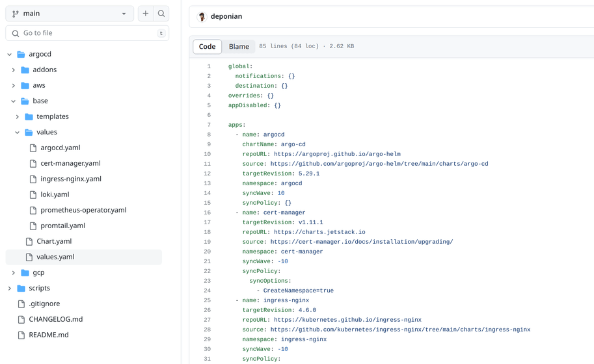Image resolution: width=594 pixels, height=364 pixels.
Task: Click file icon next to prometheus-operator.yaml
Action: coord(33,211)
